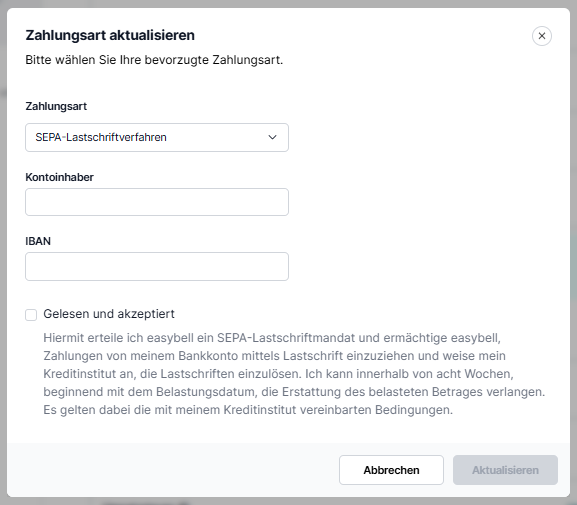Click the 'Es gelten dabei' closing mandate line
The height and width of the screenshot is (505, 577).
tap(248, 410)
